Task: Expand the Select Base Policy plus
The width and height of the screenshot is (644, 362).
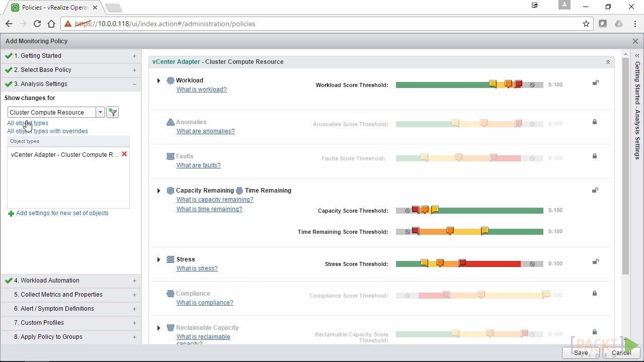Action: click(x=134, y=70)
